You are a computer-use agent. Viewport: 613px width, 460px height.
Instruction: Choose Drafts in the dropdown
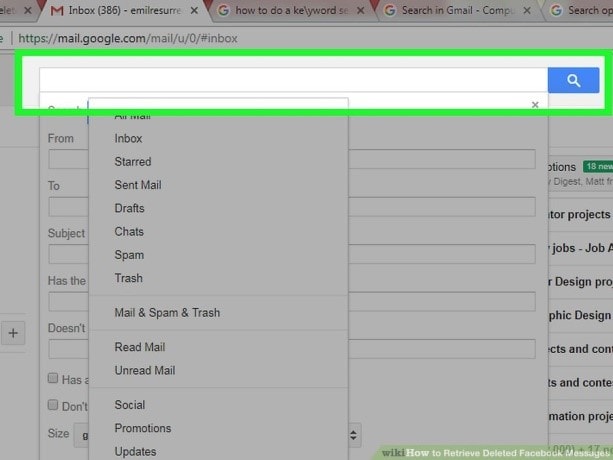coord(129,208)
